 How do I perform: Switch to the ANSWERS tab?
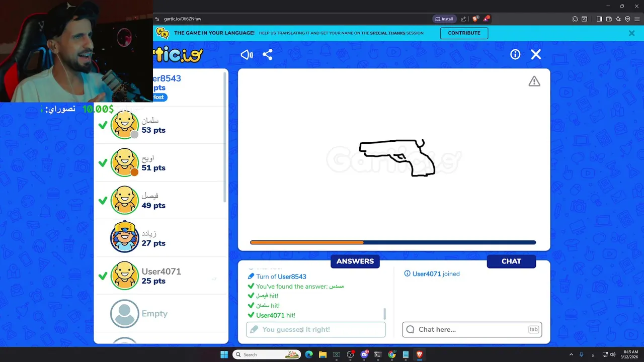tap(355, 261)
